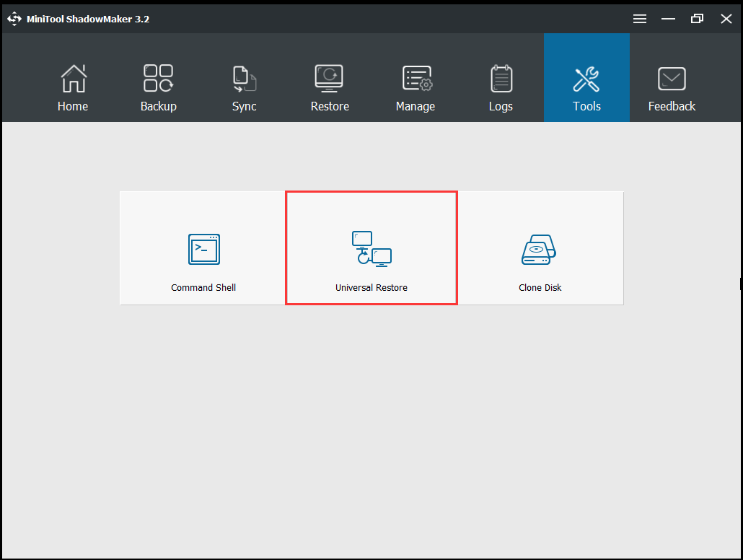Screen dimensions: 743x560
Task: Click the Universal Restore label
Action: pyautogui.click(x=371, y=287)
